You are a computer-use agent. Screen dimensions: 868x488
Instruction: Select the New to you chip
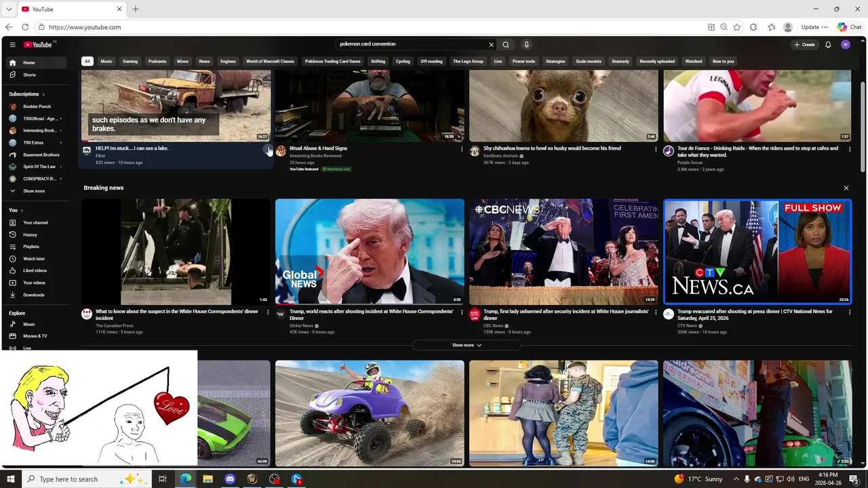[723, 61]
